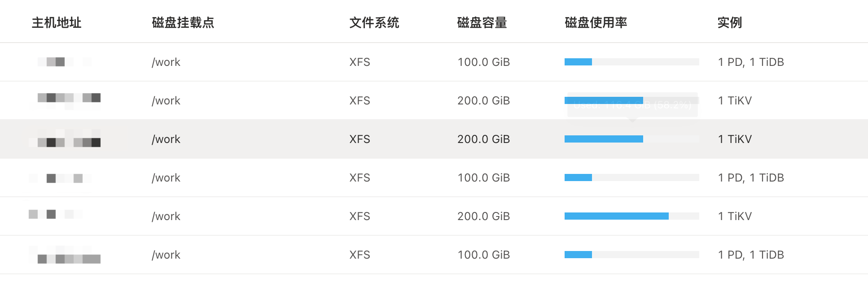Screen dimensions: 868x303
Task: Click XFS in the highlighted row
Action: 359,139
